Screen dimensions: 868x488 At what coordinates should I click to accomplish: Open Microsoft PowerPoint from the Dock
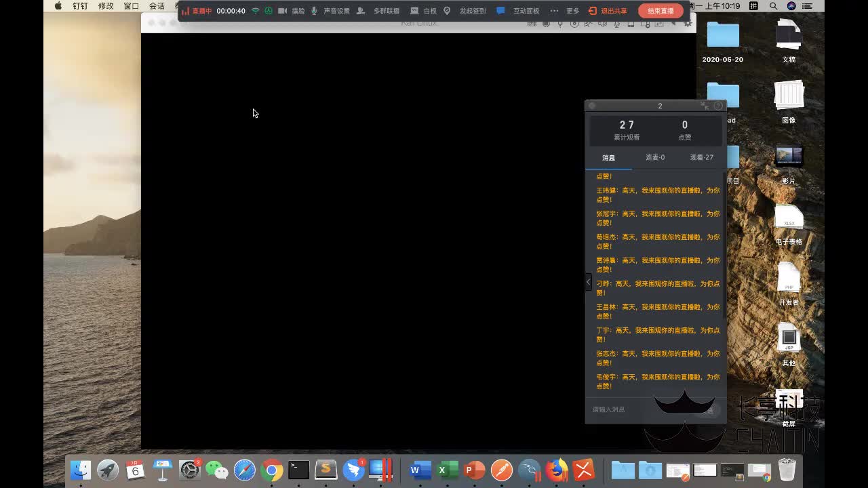tap(475, 470)
